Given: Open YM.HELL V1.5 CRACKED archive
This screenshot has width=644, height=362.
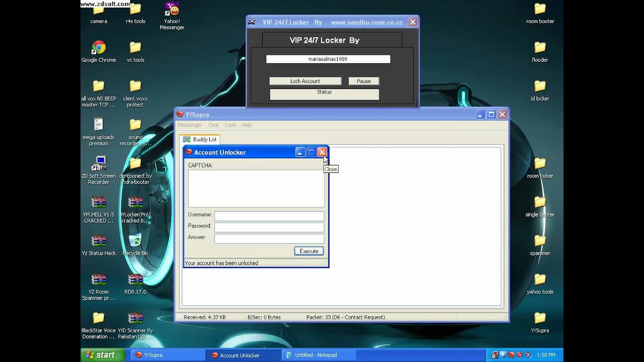Looking at the screenshot, I should pyautogui.click(x=99, y=209).
